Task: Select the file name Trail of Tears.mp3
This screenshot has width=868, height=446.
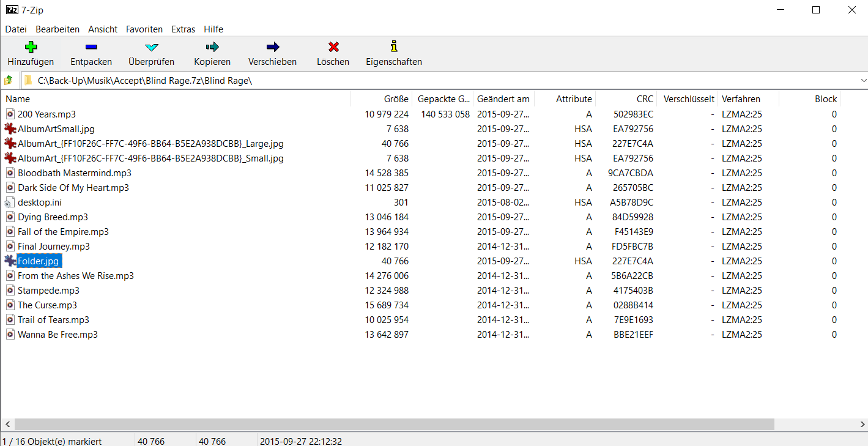Action: [x=53, y=320]
